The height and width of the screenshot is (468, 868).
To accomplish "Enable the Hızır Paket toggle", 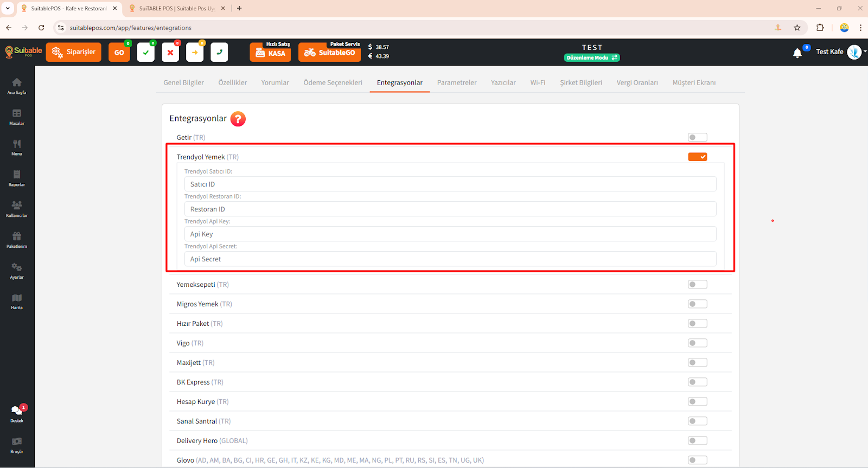I will pyautogui.click(x=698, y=323).
